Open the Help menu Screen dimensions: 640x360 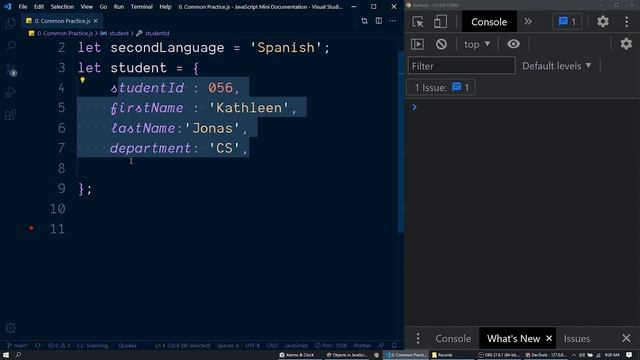pos(165,7)
